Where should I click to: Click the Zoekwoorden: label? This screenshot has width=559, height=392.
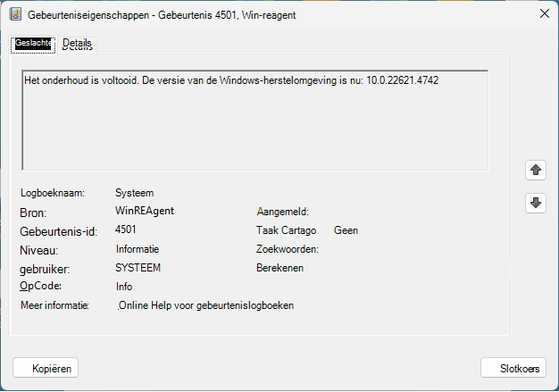point(288,249)
